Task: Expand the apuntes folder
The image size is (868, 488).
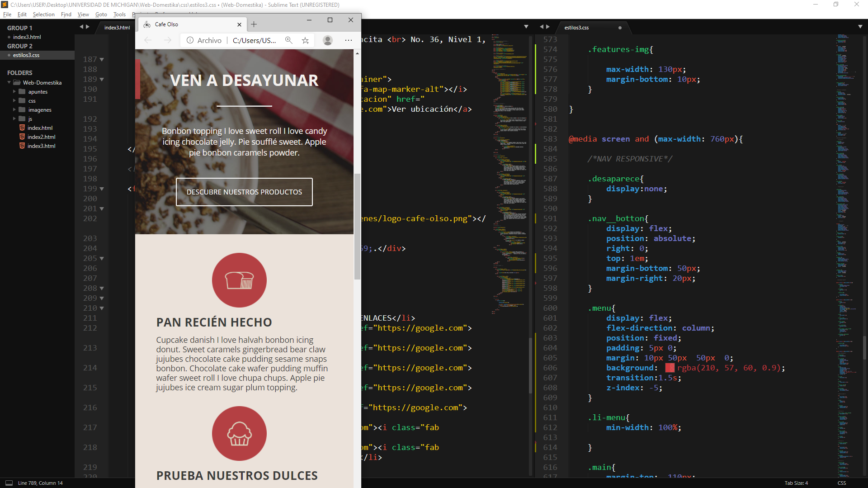Action: [14, 91]
